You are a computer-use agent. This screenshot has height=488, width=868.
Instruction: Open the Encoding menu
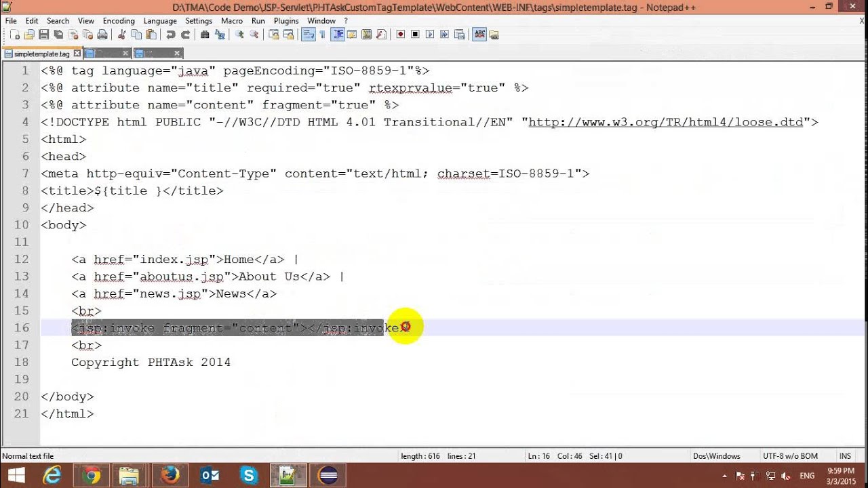[x=119, y=21]
